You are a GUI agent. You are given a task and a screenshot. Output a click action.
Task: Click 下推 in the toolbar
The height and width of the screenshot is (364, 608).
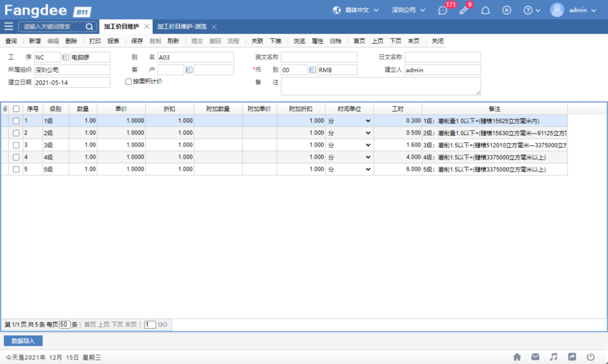(276, 41)
